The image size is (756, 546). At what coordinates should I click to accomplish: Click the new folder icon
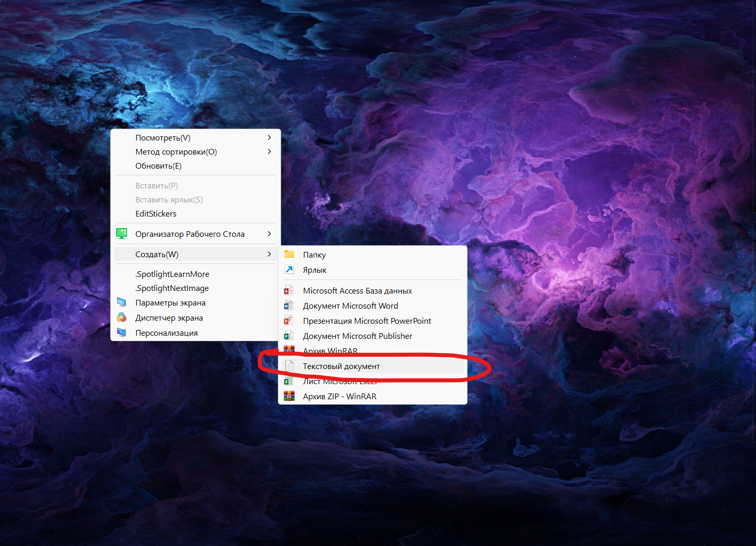(x=289, y=254)
